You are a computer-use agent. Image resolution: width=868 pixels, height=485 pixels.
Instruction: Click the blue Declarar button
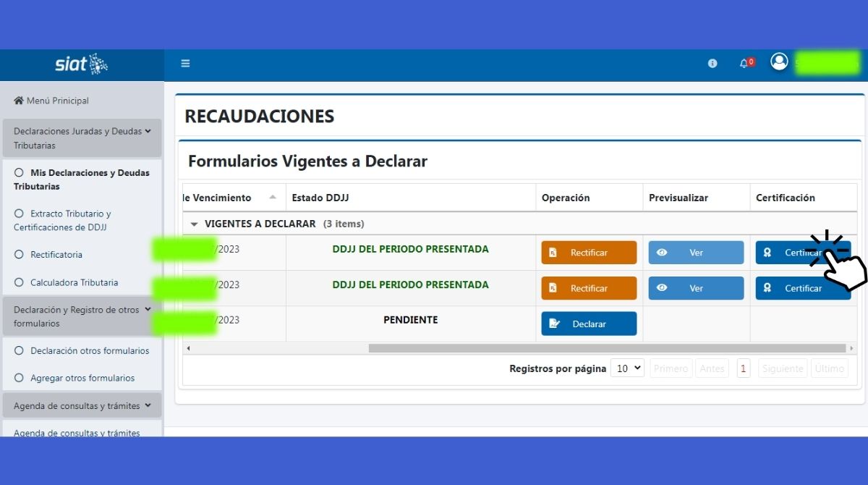pyautogui.click(x=589, y=324)
